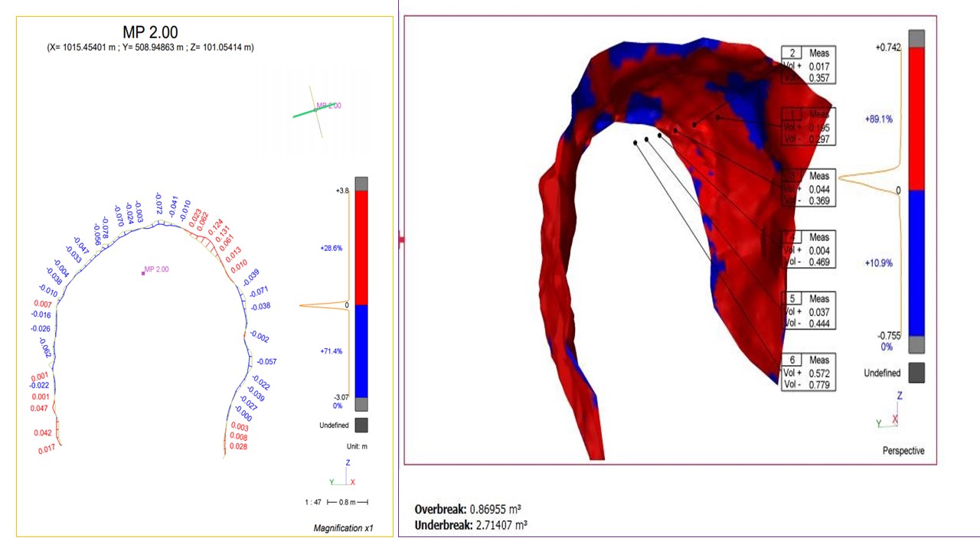Click the +0.742 scale maximum label
The width and height of the screenshot is (980, 551).
pyautogui.click(x=888, y=47)
